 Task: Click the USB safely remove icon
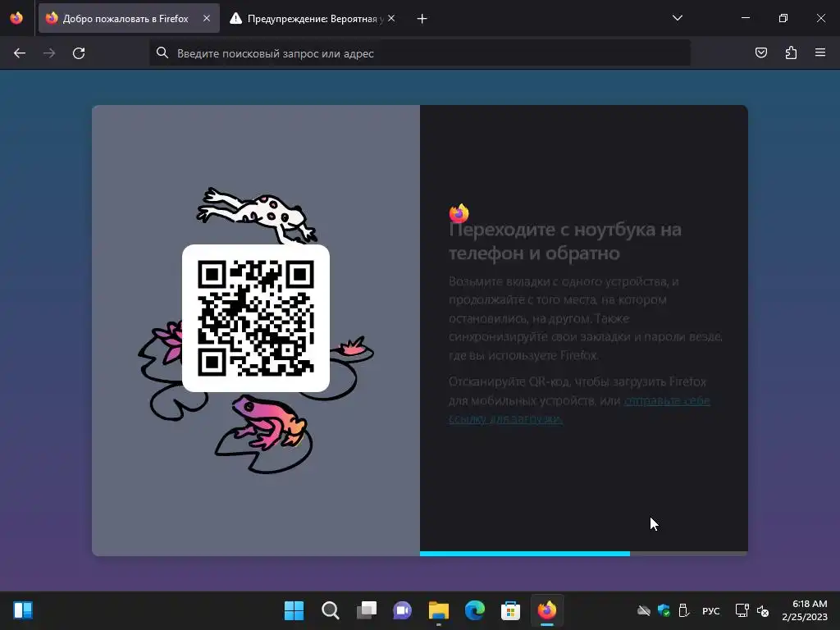coord(683,610)
